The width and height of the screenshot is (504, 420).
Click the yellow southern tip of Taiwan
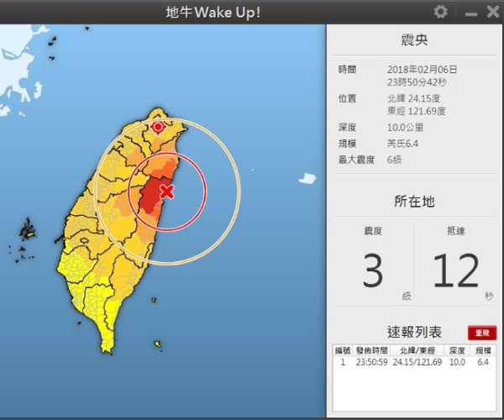107,342
